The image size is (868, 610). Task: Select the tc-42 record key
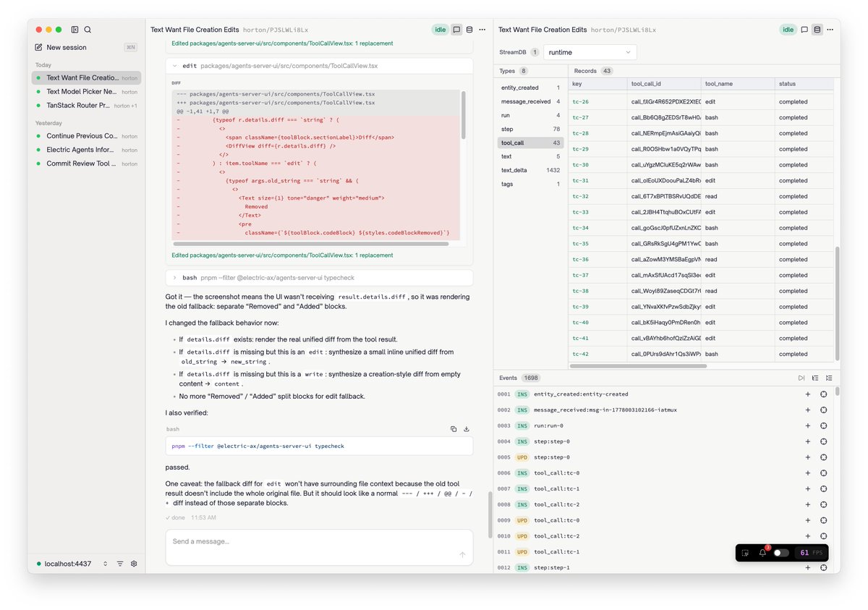tap(580, 355)
